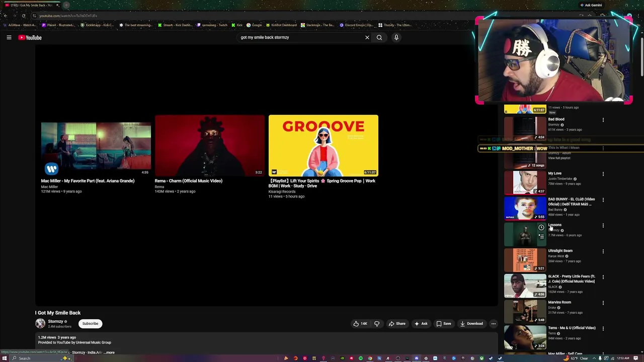Open the 65°F Clear weather widget
Screen dimensions: 644x362
576,358
